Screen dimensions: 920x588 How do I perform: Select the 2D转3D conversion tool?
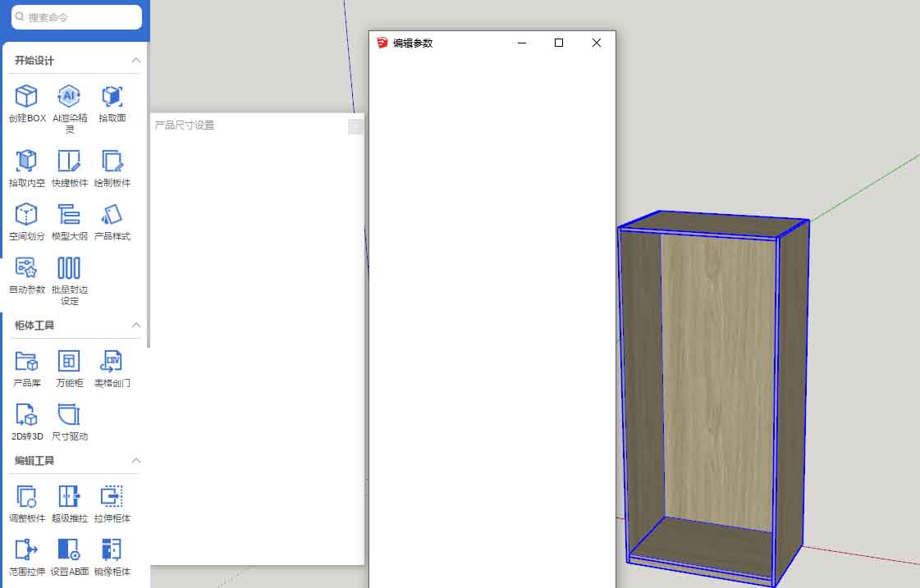pyautogui.click(x=27, y=414)
